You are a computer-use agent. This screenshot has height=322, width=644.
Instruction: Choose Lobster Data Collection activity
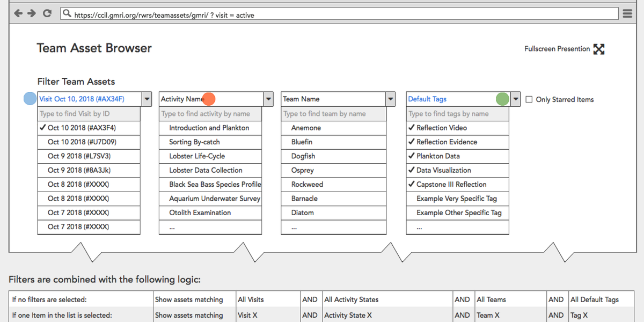[210, 170]
